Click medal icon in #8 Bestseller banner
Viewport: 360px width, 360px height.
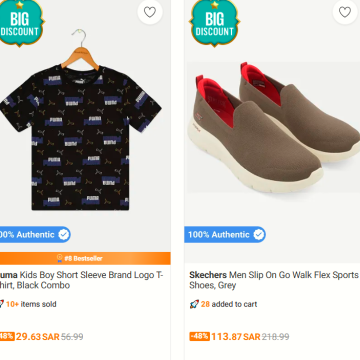[60, 258]
